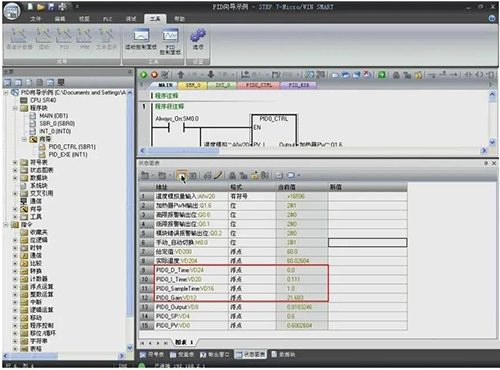Click the new value cell for M0.0
The height and width of the screenshot is (370, 500).
pyautogui.click(x=367, y=242)
